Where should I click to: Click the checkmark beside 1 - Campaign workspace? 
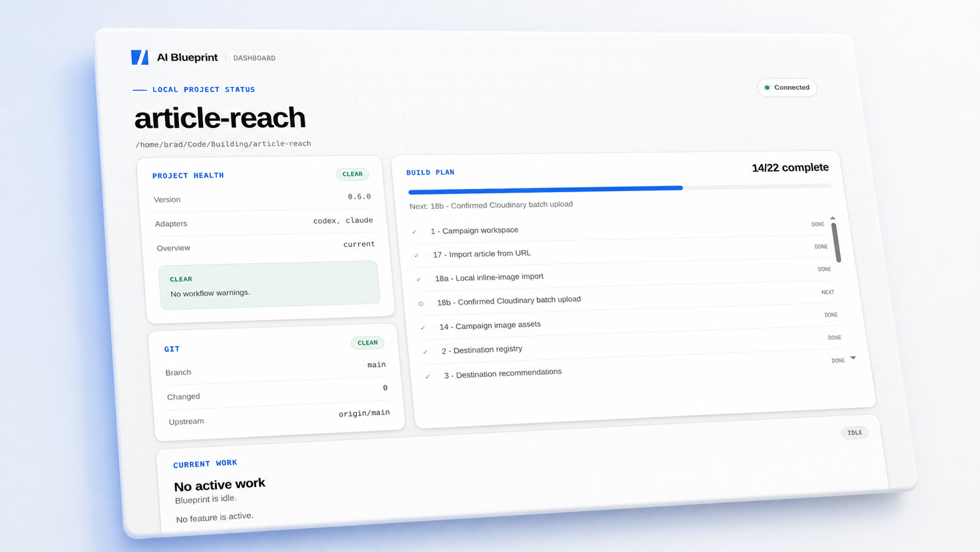[414, 232]
